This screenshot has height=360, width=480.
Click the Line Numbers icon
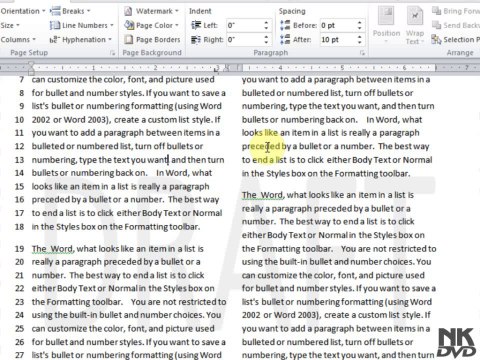coord(55,25)
